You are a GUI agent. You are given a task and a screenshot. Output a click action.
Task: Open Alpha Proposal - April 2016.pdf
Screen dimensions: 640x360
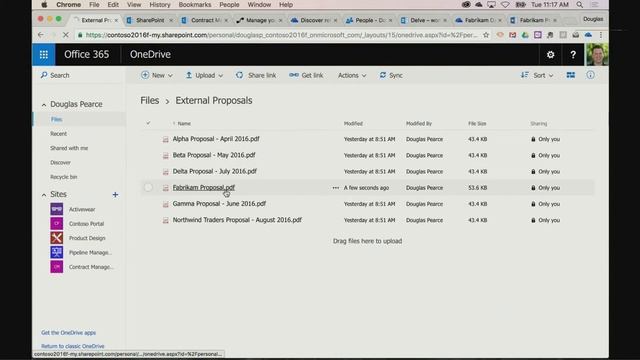tap(216, 139)
